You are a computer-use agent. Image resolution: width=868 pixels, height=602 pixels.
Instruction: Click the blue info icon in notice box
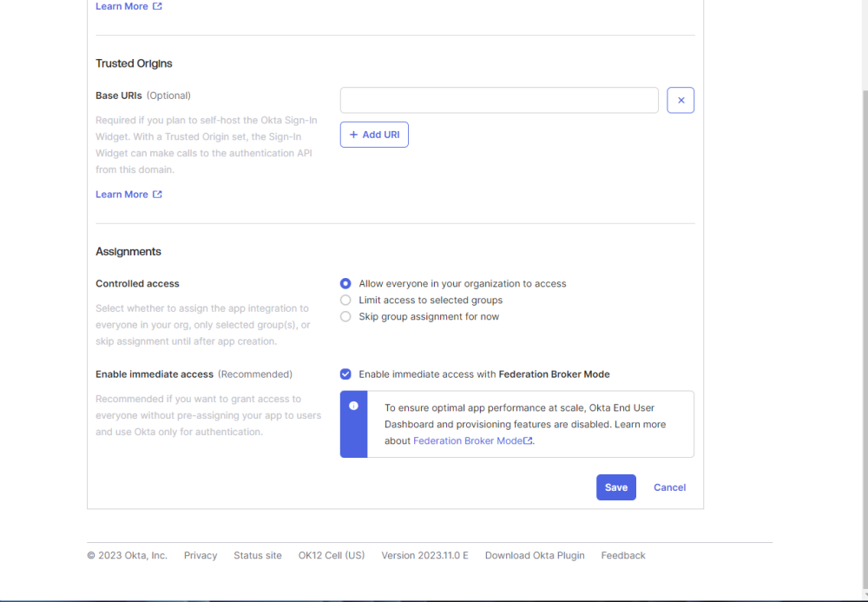pyautogui.click(x=353, y=406)
